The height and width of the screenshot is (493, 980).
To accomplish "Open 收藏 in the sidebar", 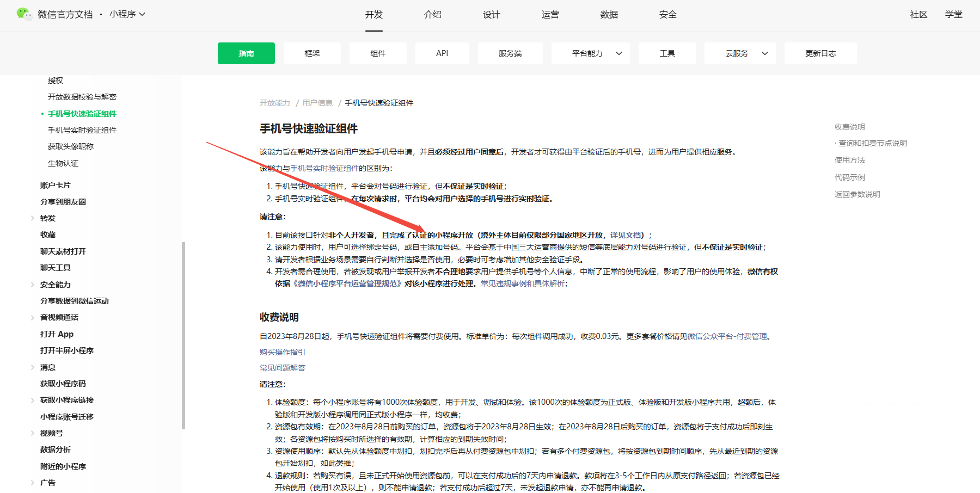I will tap(48, 235).
